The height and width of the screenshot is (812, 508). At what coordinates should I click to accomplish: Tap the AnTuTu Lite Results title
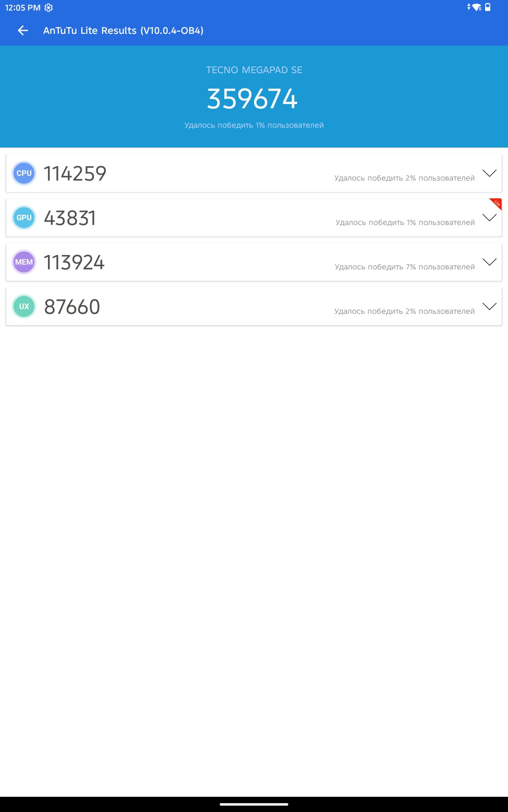[123, 30]
